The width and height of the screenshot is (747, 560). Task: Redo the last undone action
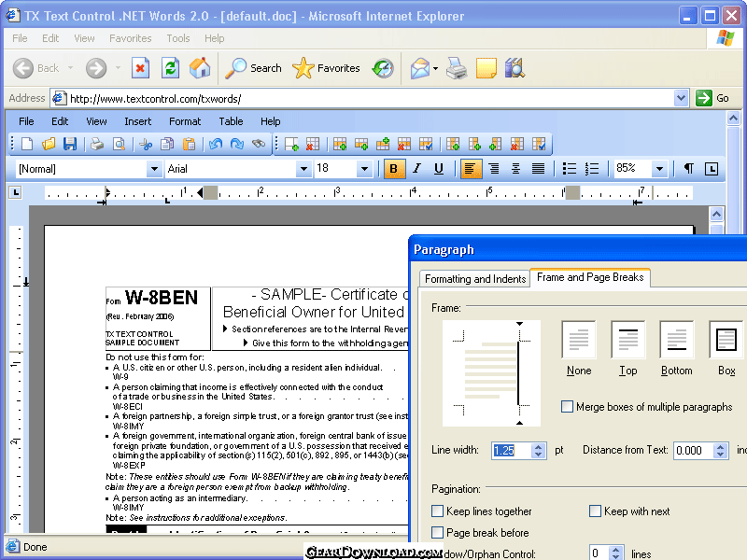(x=237, y=144)
